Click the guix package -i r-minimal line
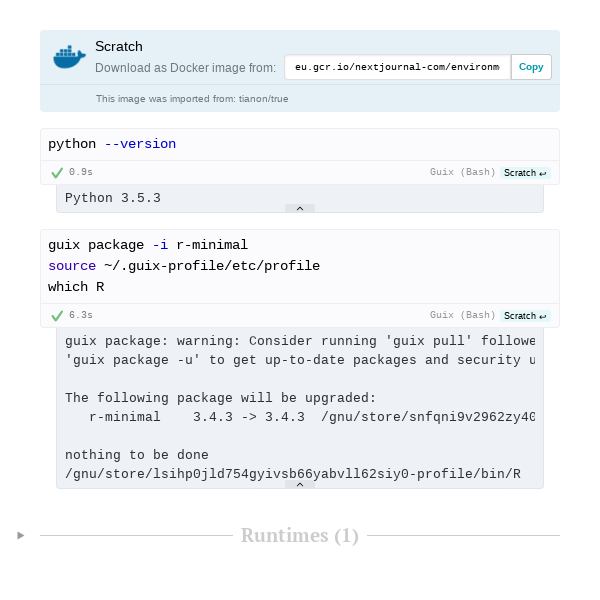Image resolution: width=600 pixels, height=600 pixels. pos(148,245)
